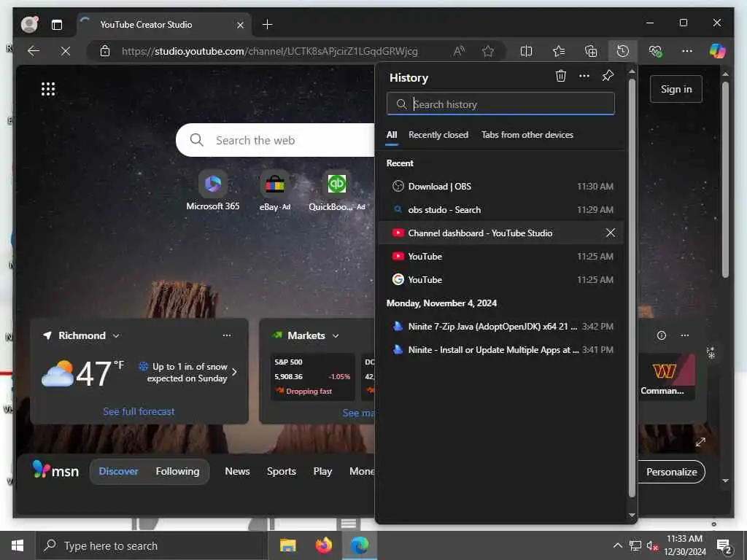Image resolution: width=747 pixels, height=560 pixels.
Task: Open QuickBooks ad shortcut
Action: [x=337, y=190]
